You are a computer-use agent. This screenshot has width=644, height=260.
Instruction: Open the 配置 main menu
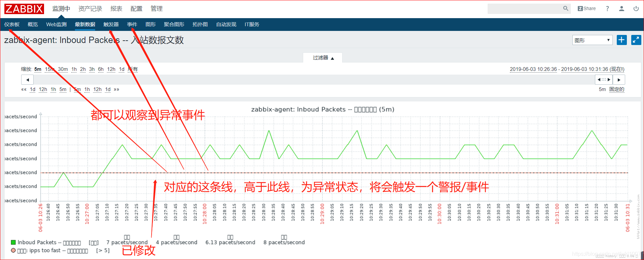click(136, 9)
